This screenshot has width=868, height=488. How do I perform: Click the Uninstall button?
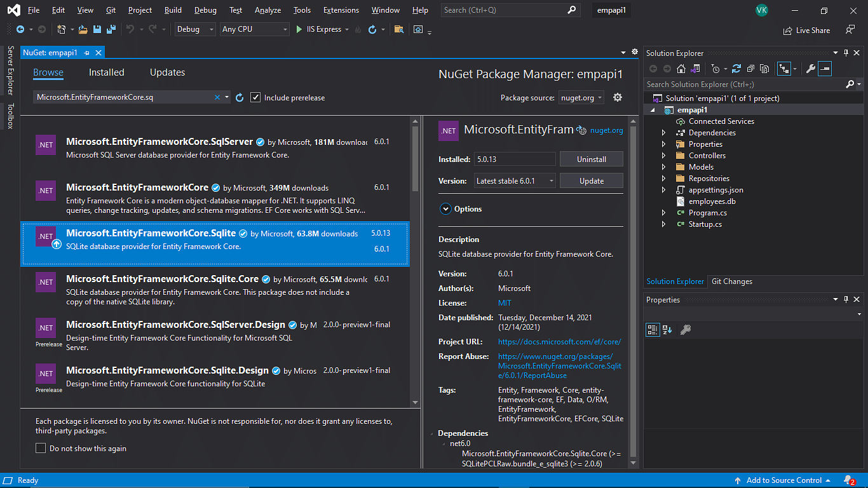pyautogui.click(x=592, y=159)
